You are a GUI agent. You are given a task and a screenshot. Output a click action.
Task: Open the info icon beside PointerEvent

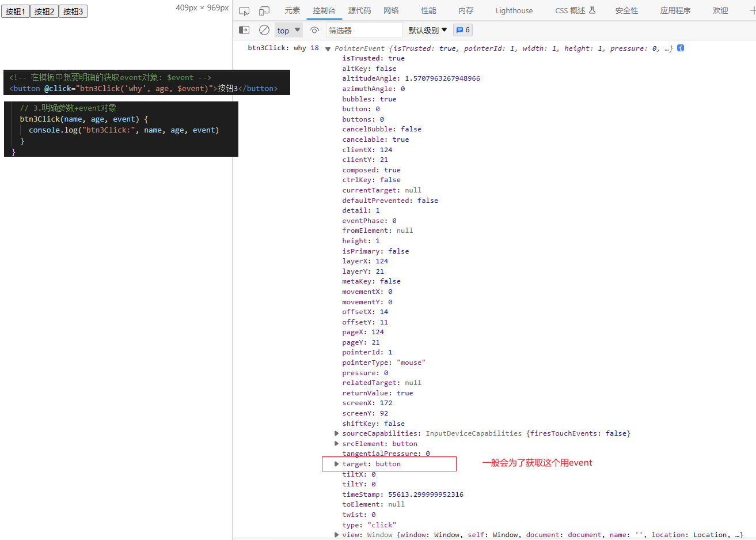click(681, 48)
